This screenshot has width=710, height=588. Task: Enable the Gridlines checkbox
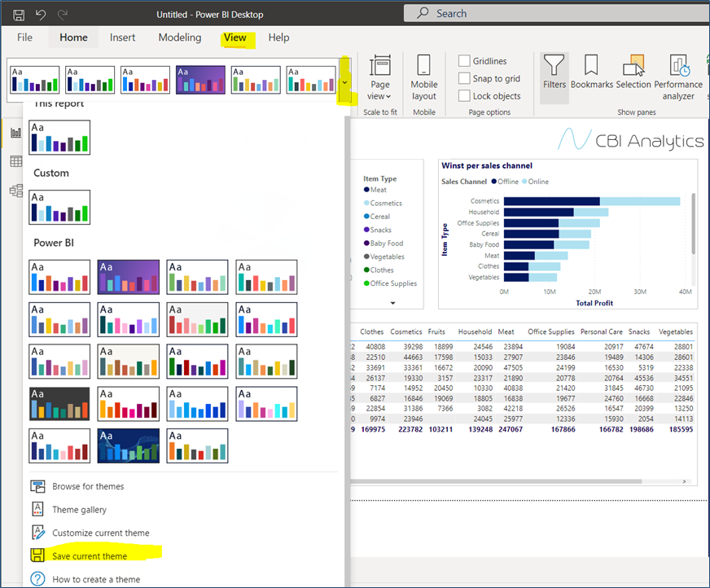(464, 61)
